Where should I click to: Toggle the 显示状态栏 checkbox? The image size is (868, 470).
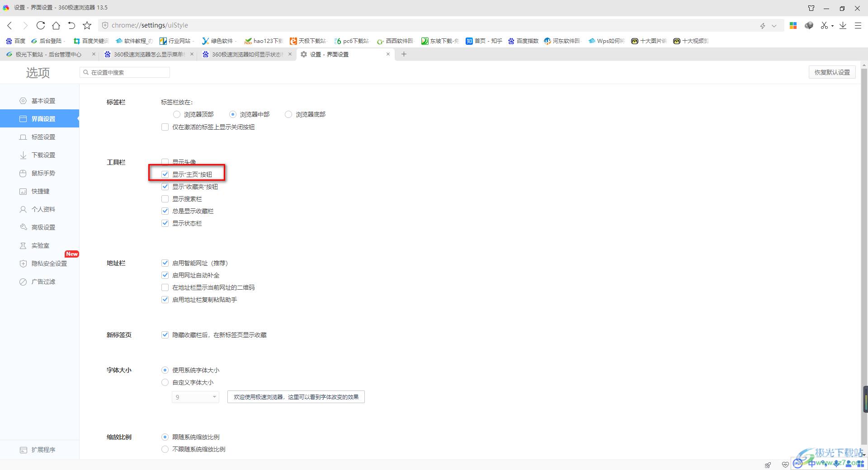[x=165, y=223]
